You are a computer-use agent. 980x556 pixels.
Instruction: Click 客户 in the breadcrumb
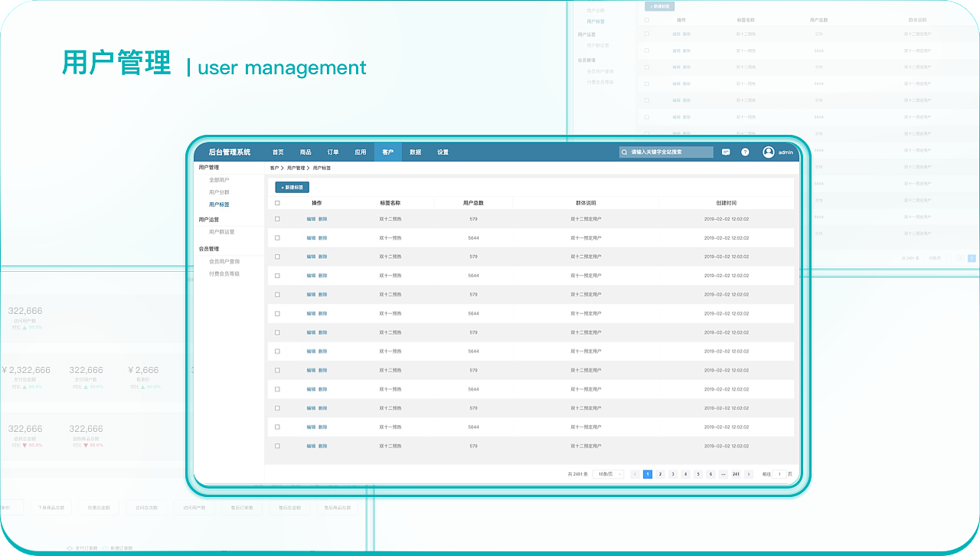(x=274, y=168)
